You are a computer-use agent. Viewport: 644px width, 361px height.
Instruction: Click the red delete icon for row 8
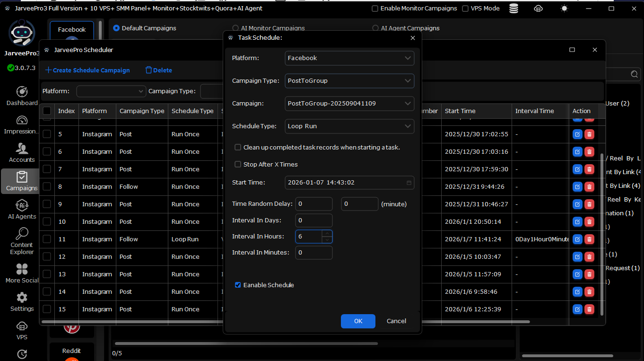pyautogui.click(x=589, y=187)
